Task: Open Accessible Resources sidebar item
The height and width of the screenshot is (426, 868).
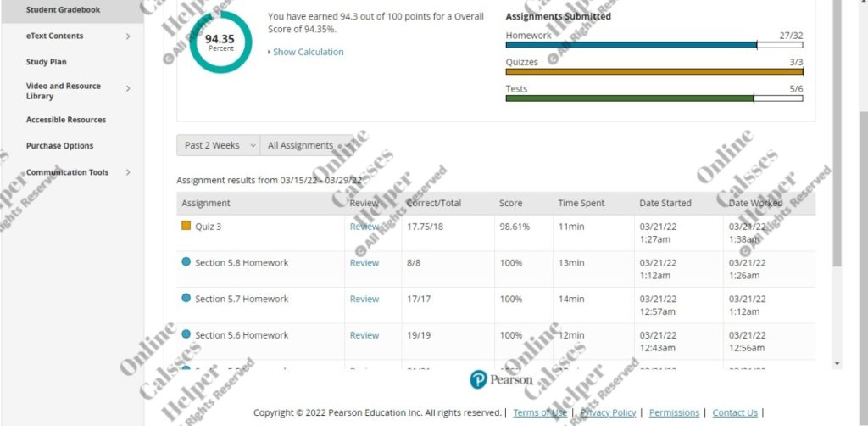Action: tap(66, 120)
